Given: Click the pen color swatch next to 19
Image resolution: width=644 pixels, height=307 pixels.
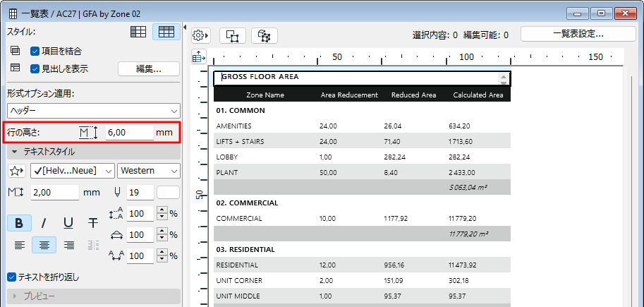Looking at the screenshot, I should point(169,192).
